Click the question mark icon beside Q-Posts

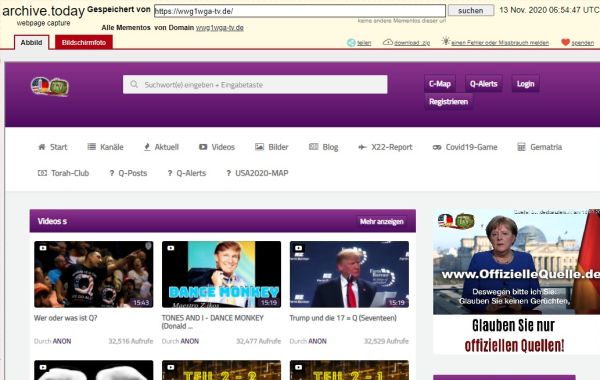click(112, 173)
